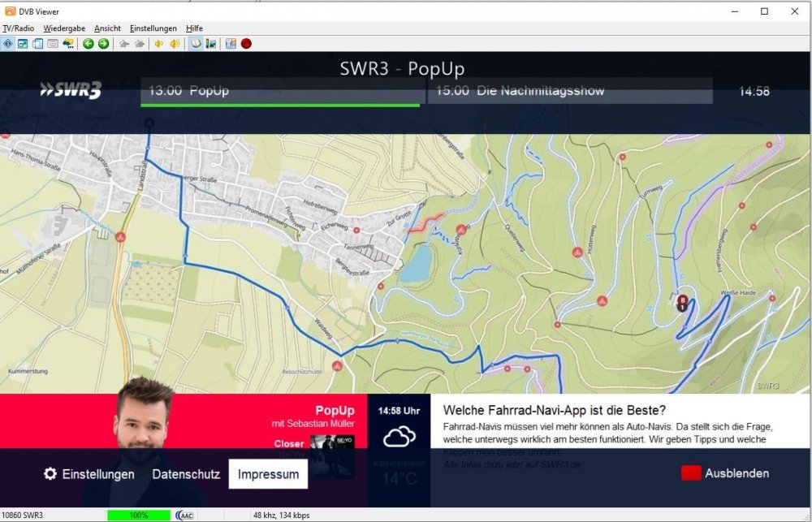Click the fullscreen window toolbar icon
Screen dimensions: 812x522
[23, 44]
